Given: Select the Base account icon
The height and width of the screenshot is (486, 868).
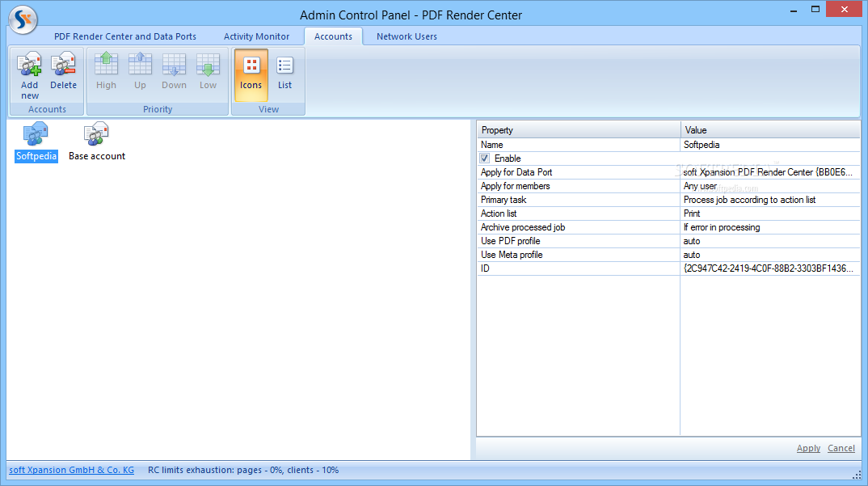Looking at the screenshot, I should click(x=97, y=142).
